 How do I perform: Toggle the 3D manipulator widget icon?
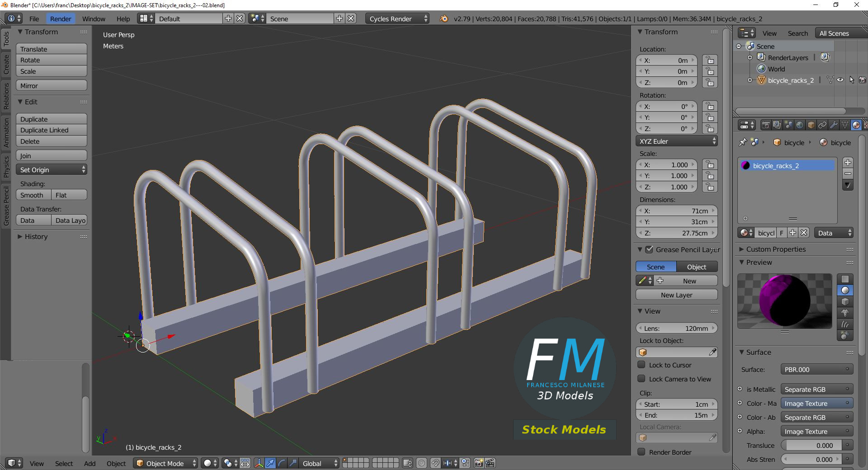pyautogui.click(x=259, y=463)
